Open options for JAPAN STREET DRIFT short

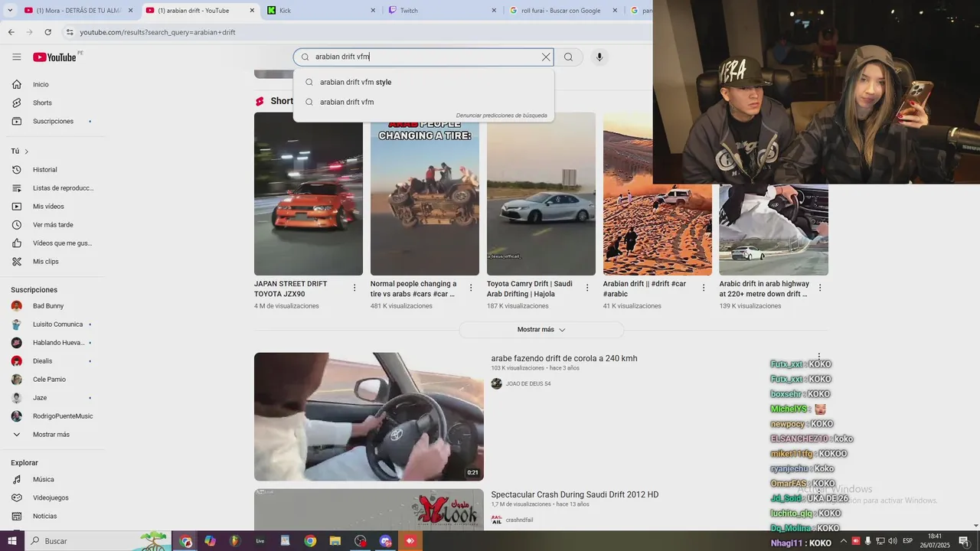(354, 288)
